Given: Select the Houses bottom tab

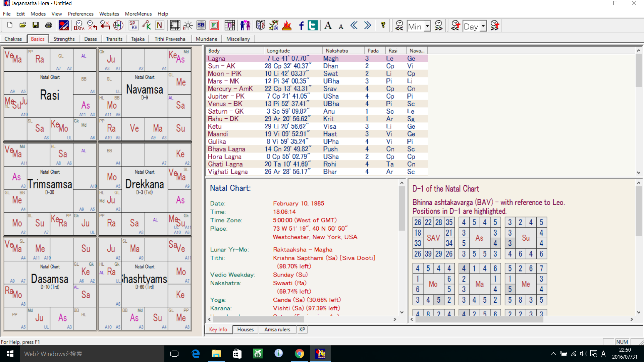Looking at the screenshot, I should click(245, 329).
